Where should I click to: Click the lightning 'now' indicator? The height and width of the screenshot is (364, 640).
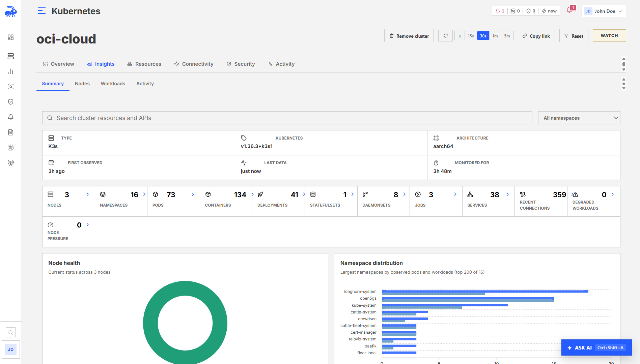tap(549, 11)
